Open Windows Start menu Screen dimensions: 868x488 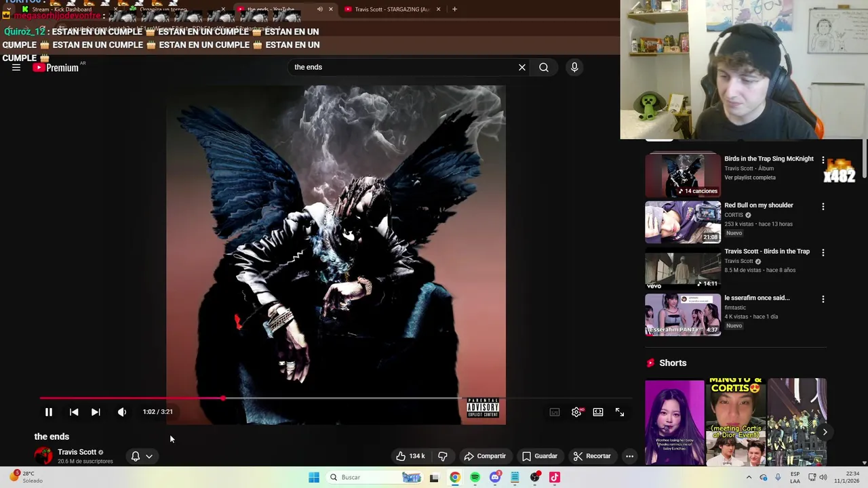pyautogui.click(x=313, y=477)
